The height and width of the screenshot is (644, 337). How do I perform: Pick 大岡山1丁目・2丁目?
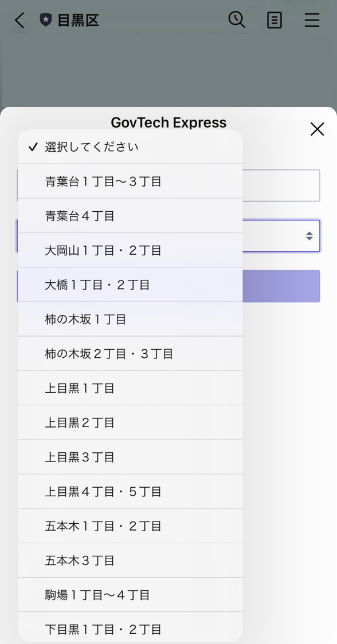click(130, 250)
